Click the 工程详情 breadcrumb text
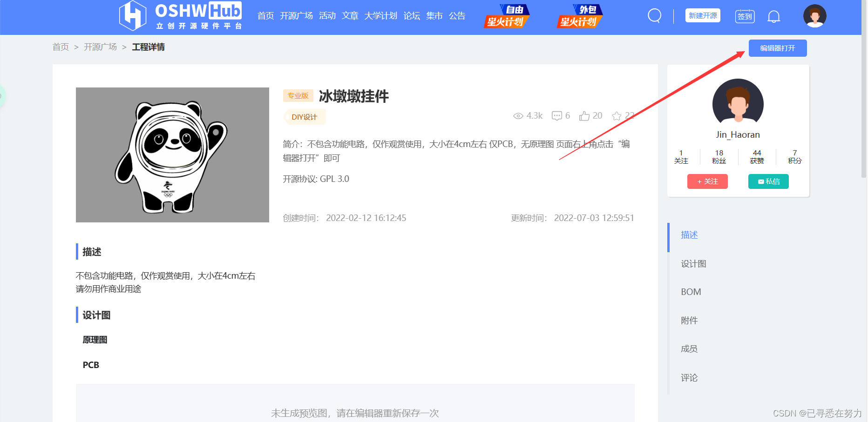The width and height of the screenshot is (868, 422). click(148, 47)
